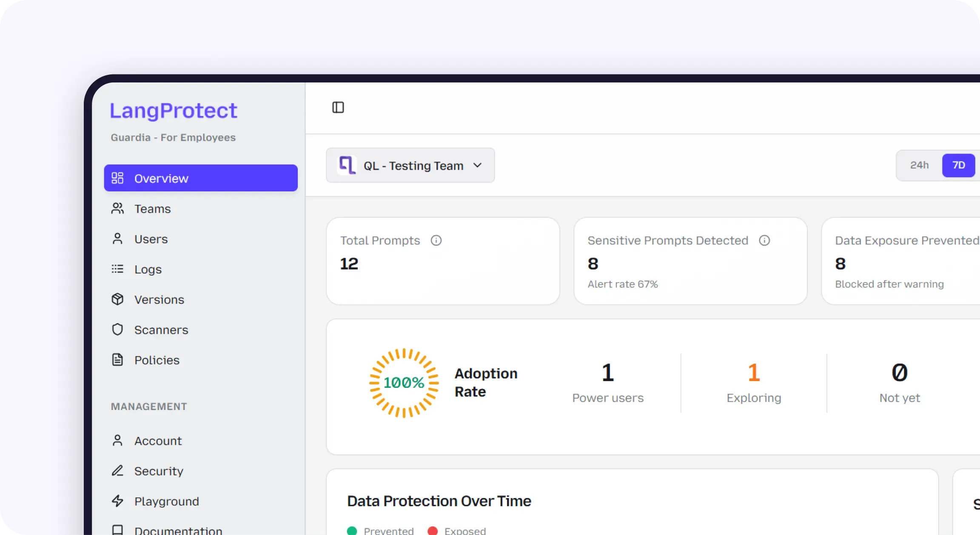Click the QL team logo icon
Viewport: 980px width, 535px height.
[x=347, y=165]
